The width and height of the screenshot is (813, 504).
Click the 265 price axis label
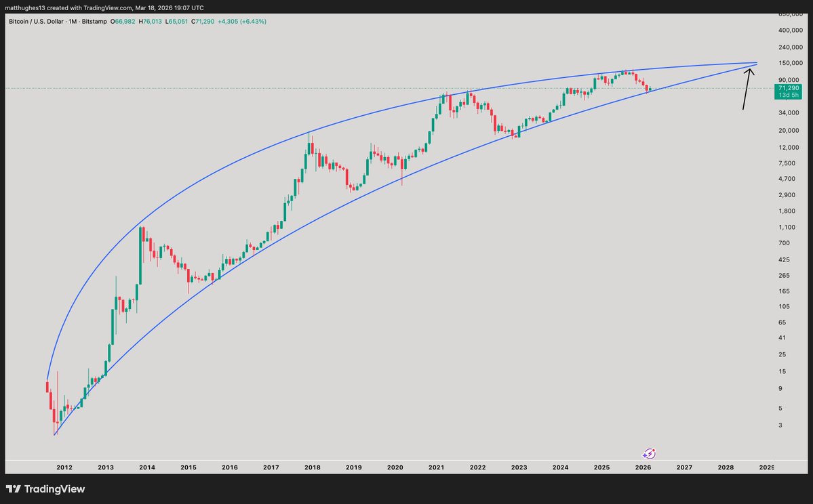pos(784,275)
